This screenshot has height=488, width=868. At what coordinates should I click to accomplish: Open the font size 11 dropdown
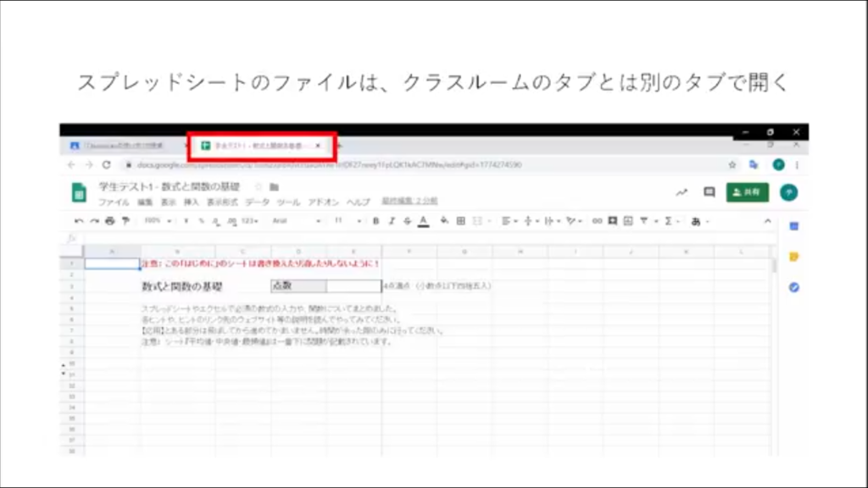[x=347, y=221]
